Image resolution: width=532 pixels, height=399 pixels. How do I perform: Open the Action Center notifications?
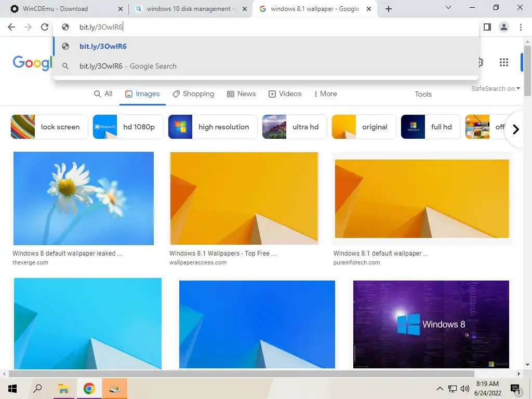click(515, 389)
